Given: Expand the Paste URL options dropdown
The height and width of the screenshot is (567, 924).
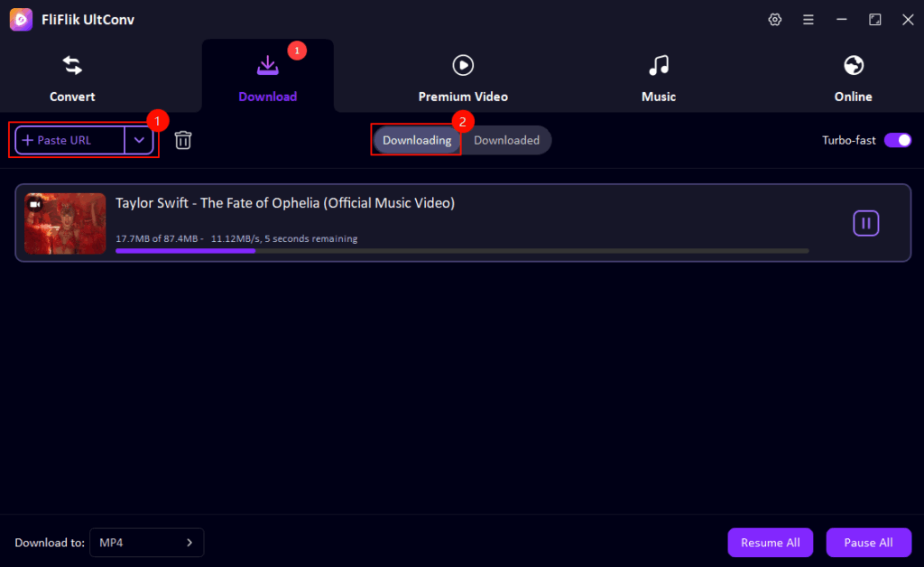Looking at the screenshot, I should tap(139, 140).
